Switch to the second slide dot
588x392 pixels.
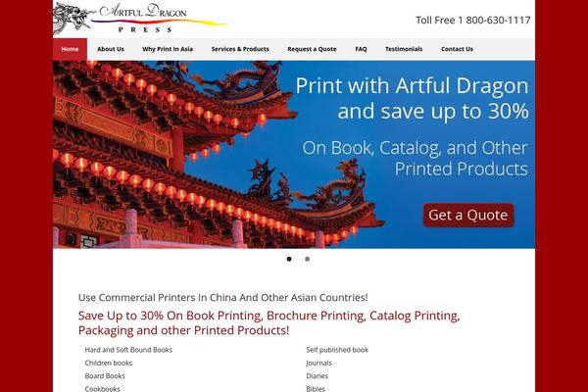[307, 259]
